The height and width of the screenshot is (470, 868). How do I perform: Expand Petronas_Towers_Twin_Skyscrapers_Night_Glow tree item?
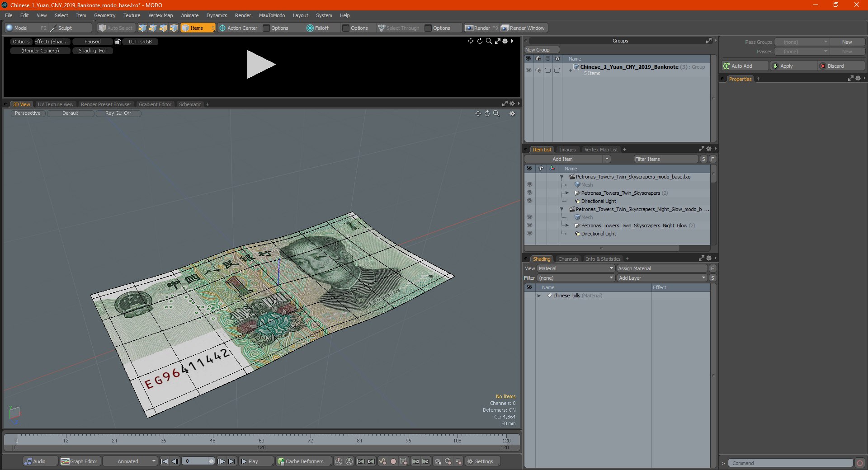567,226
